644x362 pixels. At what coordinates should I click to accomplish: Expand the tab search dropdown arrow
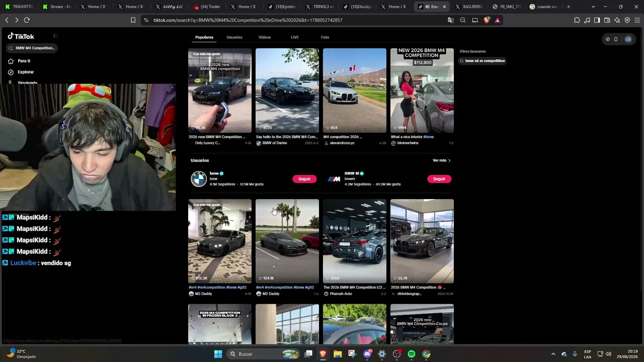(x=593, y=7)
